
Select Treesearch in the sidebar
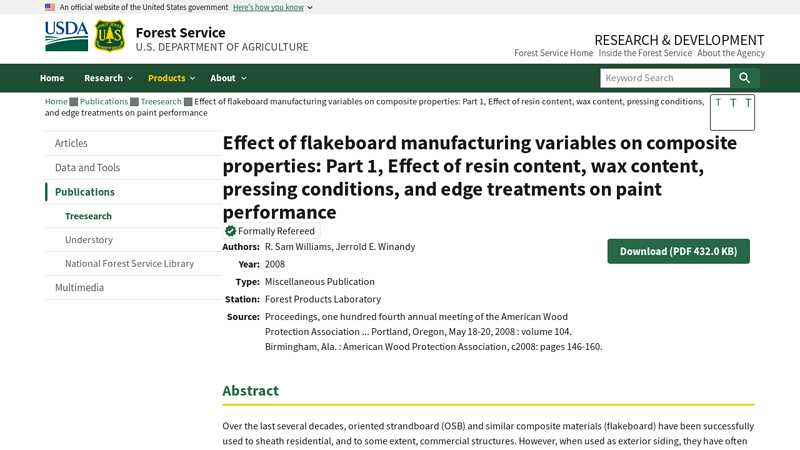134,216
